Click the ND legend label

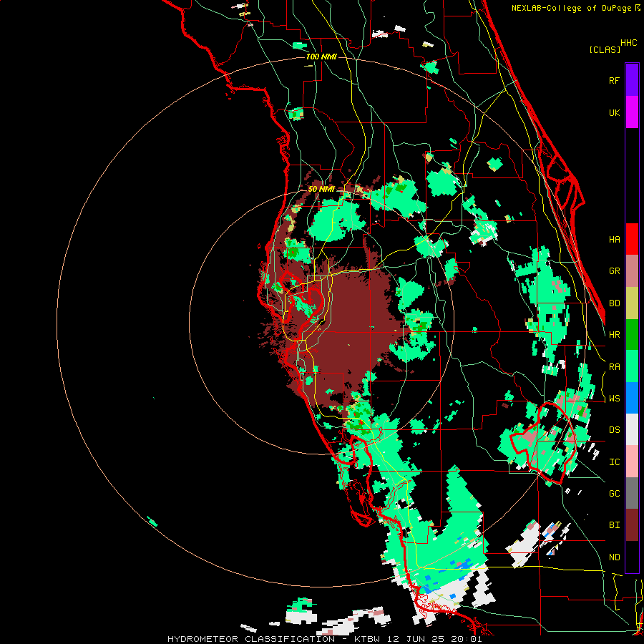pos(614,557)
